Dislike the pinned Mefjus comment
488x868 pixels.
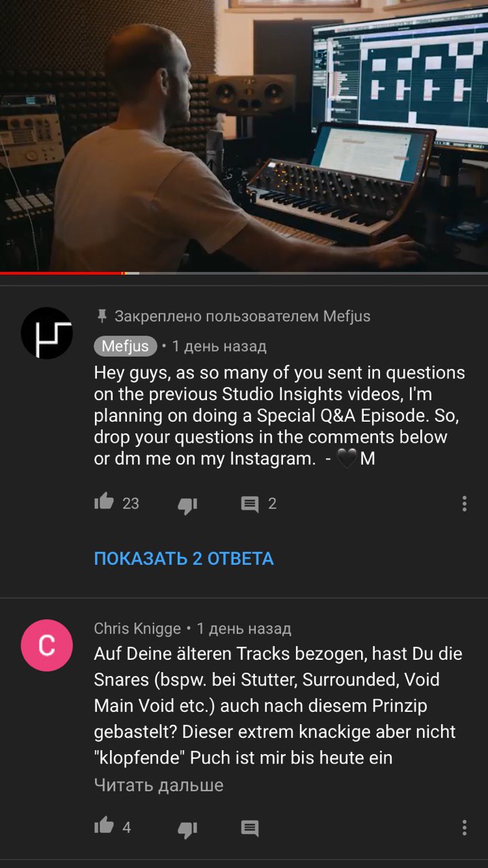click(x=187, y=505)
